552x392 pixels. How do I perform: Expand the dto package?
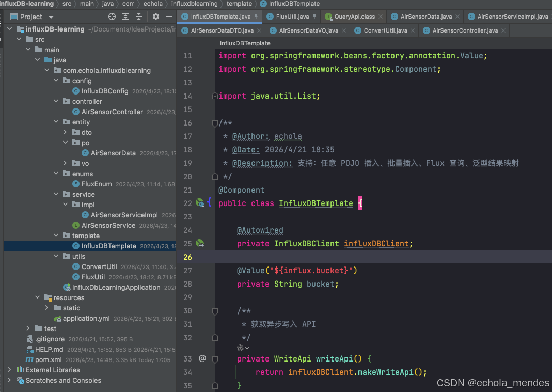click(65, 132)
